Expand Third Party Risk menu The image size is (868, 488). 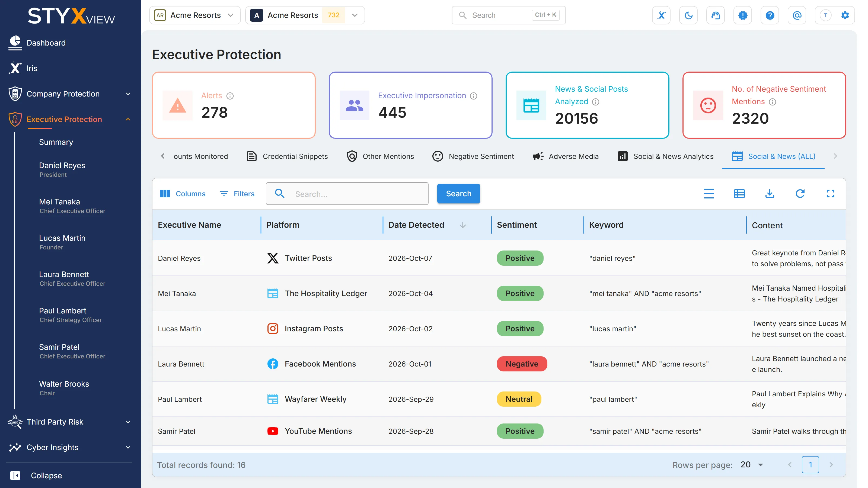pyautogui.click(x=71, y=422)
